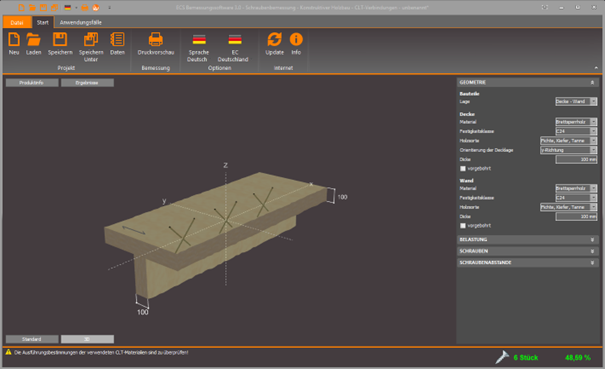Click the screw icon in status bar
This screenshot has width=605, height=369.
pyautogui.click(x=502, y=357)
